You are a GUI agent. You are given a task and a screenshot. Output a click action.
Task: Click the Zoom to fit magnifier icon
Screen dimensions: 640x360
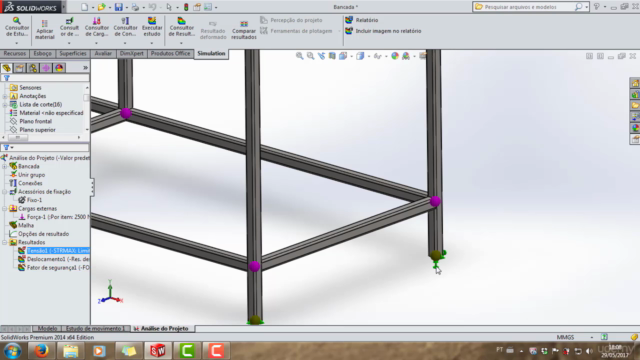(x=300, y=56)
